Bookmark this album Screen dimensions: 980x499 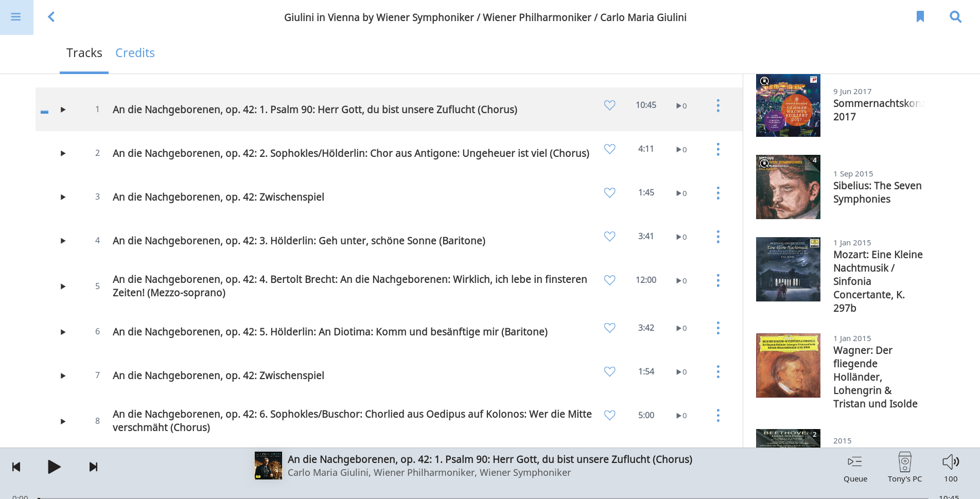(920, 17)
